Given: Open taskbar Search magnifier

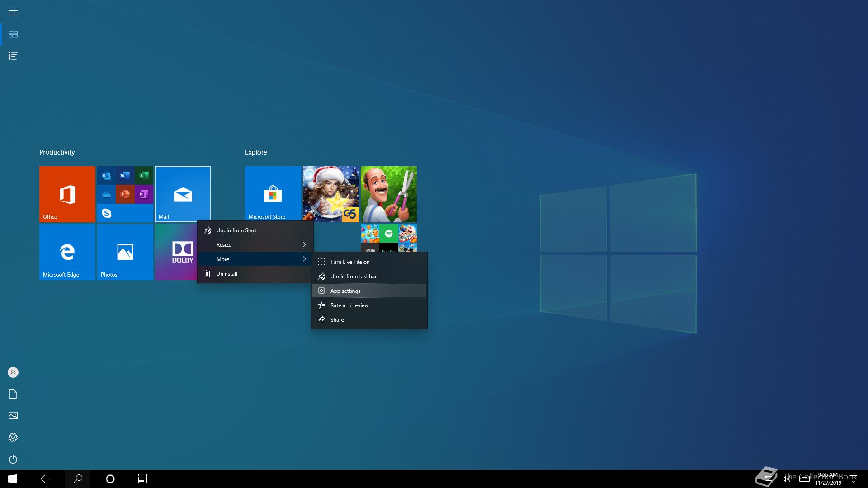Looking at the screenshot, I should (78, 479).
